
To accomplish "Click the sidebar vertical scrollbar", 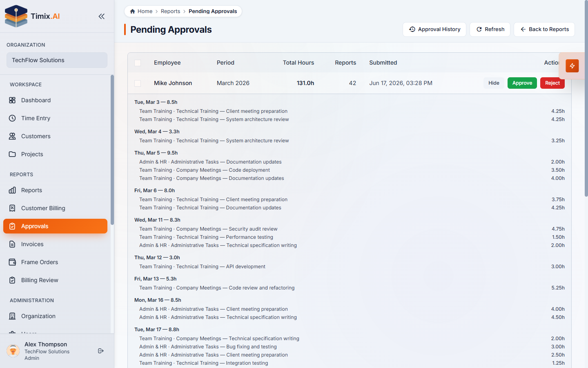I will tap(112, 150).
